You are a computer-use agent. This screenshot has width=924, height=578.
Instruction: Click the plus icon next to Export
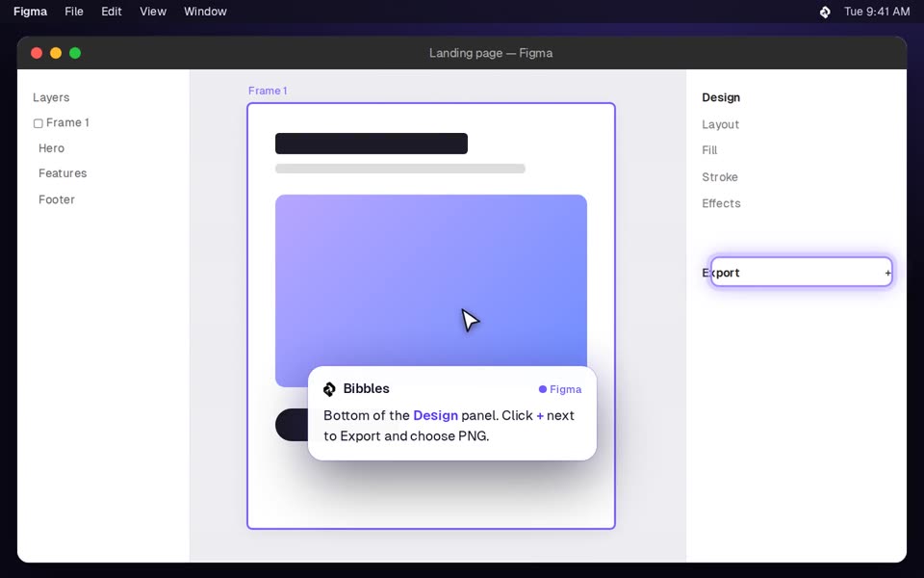887,273
